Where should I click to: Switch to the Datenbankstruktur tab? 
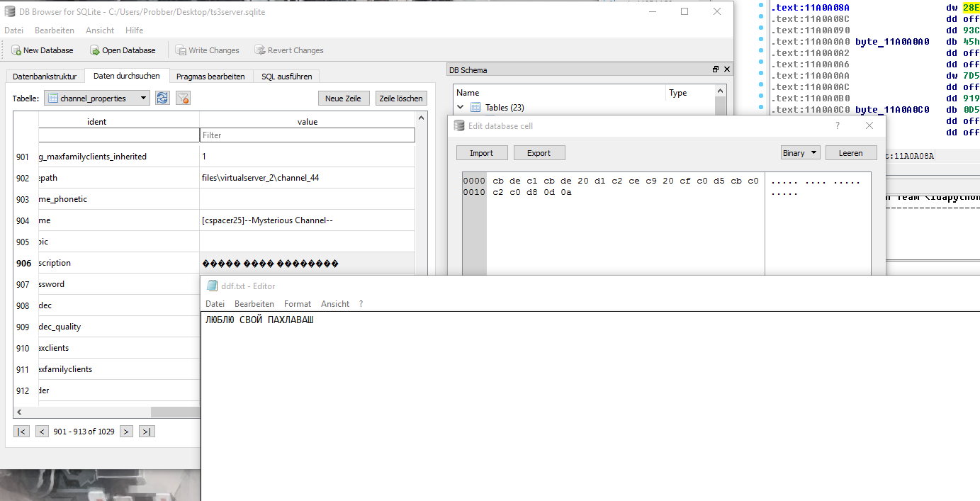[45, 77]
